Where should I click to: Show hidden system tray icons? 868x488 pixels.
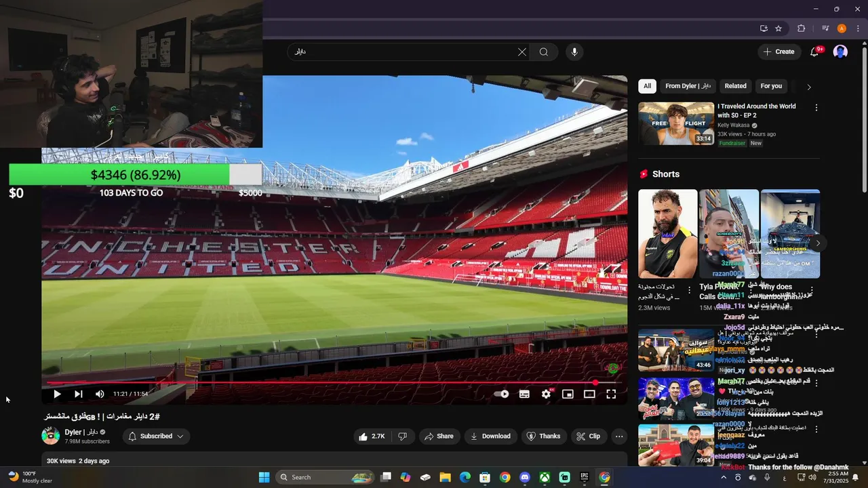(724, 477)
